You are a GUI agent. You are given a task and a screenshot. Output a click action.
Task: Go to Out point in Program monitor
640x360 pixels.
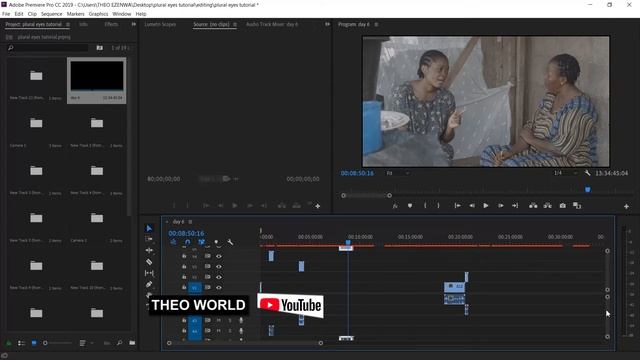coord(515,206)
